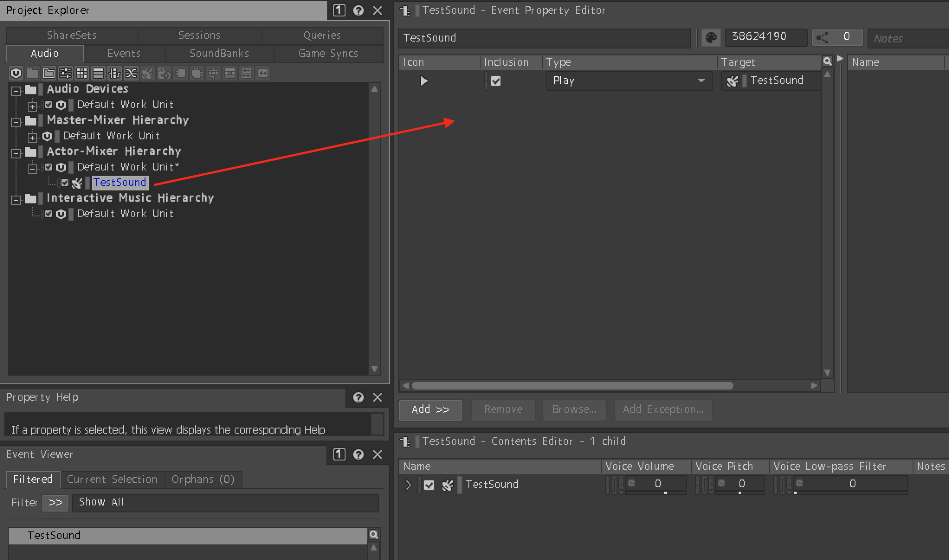Click the Work Unit toolbar icon
Image resolution: width=949 pixels, height=560 pixels.
coord(16,73)
